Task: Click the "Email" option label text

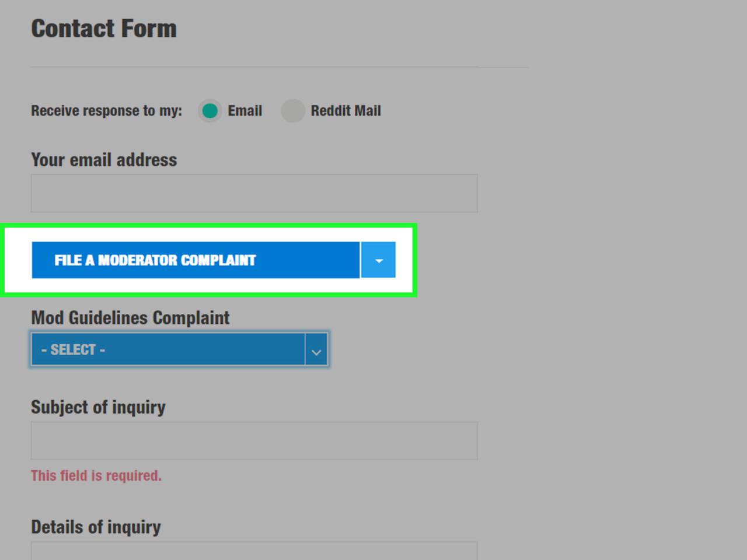Action: click(245, 111)
